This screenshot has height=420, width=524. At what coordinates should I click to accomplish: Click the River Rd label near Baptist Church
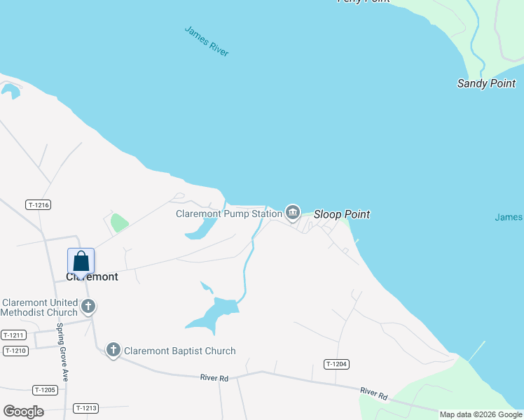tap(214, 377)
